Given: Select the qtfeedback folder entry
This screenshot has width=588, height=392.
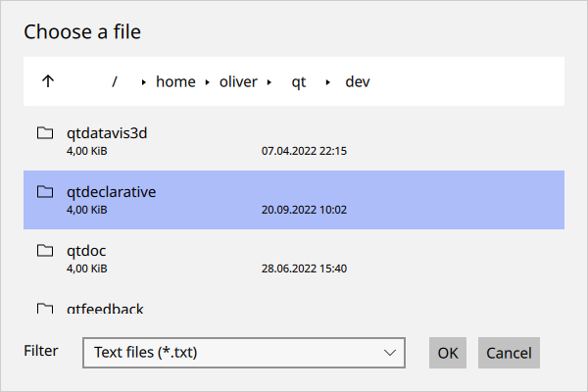Looking at the screenshot, I should 105,309.
